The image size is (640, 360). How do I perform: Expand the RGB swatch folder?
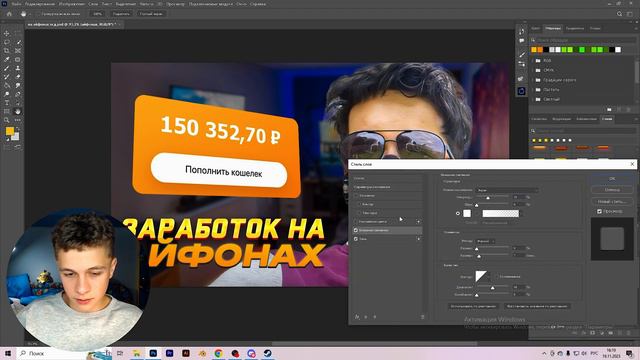pos(534,60)
